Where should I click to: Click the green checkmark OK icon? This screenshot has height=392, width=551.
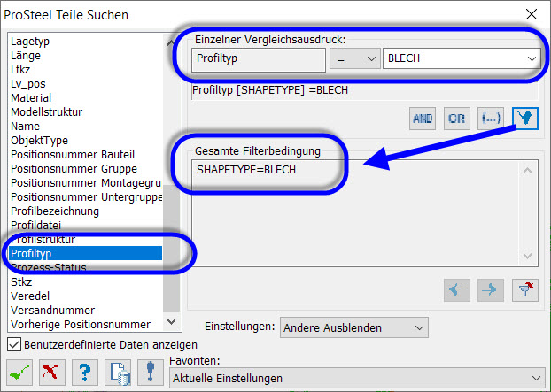click(x=19, y=373)
